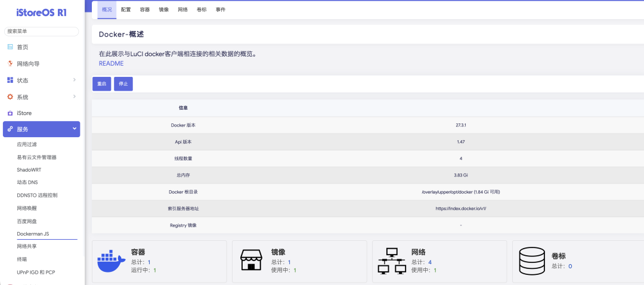
Task: Click the 镜像 storefront icon
Action: [x=251, y=259]
